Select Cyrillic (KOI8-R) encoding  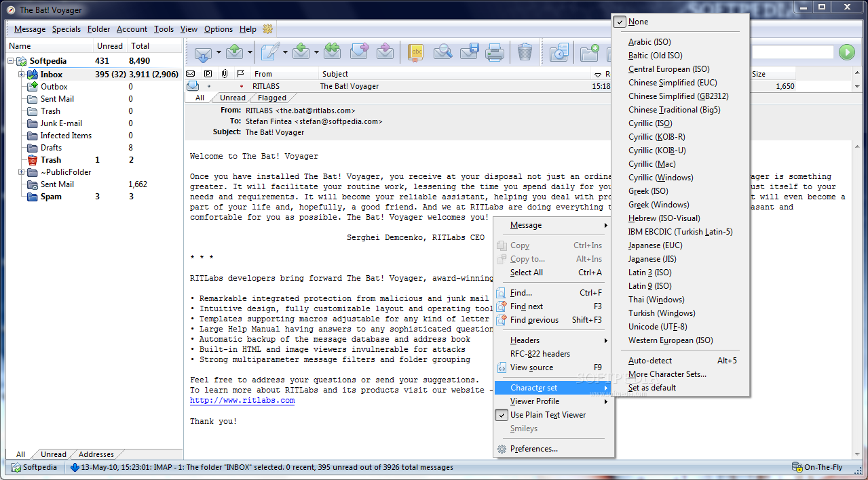(x=681, y=137)
